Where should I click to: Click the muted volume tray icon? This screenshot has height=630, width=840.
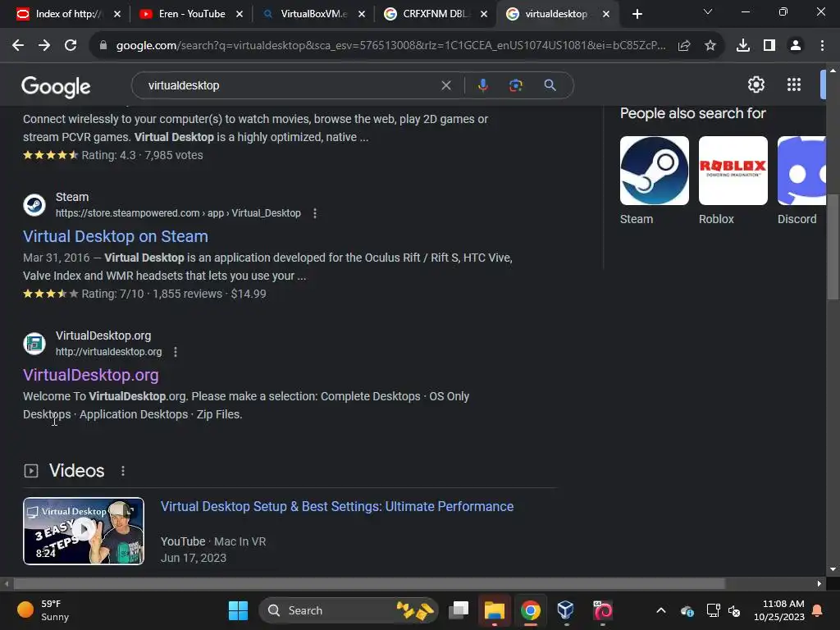coord(734,610)
